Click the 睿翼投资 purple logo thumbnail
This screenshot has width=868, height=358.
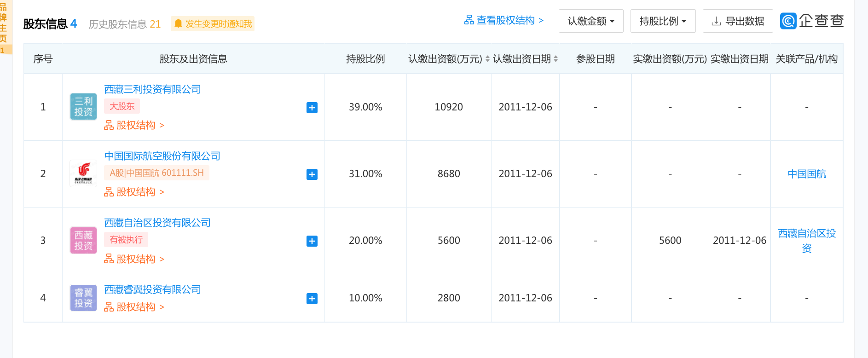point(83,298)
